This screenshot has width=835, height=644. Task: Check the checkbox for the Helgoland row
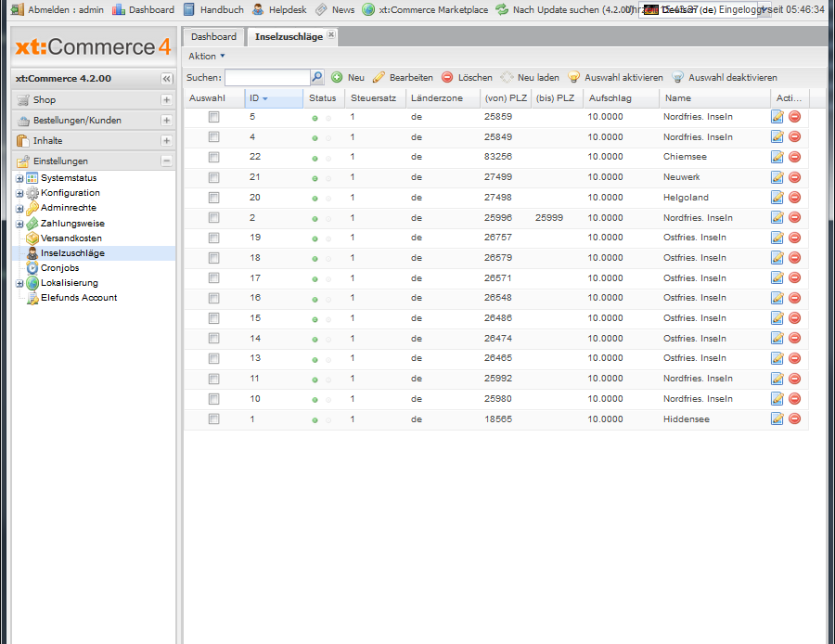pos(214,198)
